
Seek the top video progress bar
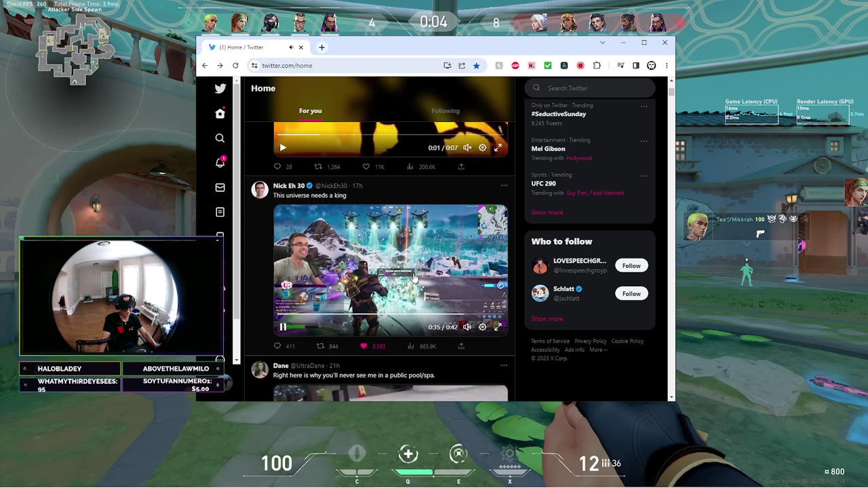[x=391, y=134]
